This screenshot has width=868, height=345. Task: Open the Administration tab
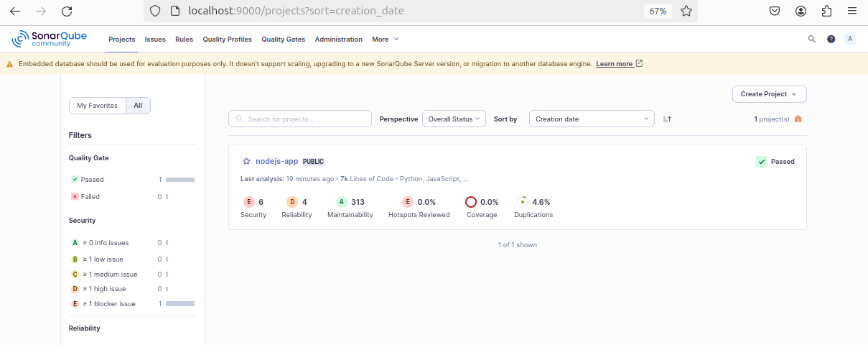(x=338, y=39)
